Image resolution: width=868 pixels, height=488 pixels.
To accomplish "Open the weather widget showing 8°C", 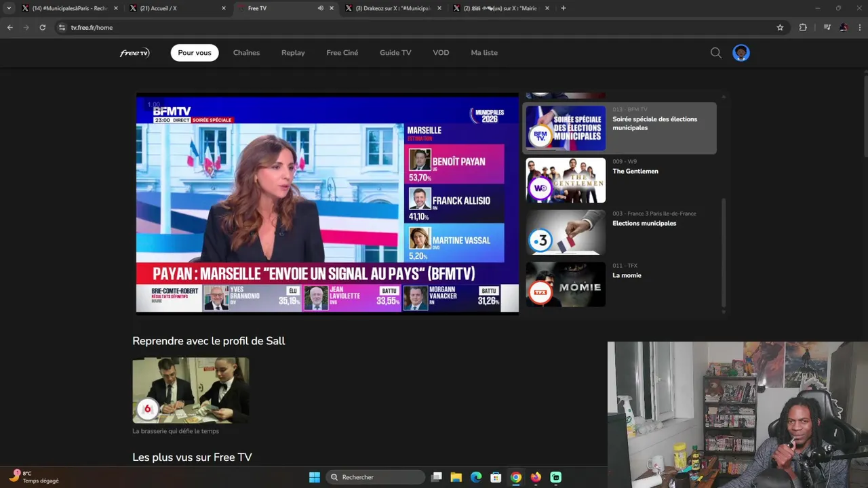I will coord(34,476).
